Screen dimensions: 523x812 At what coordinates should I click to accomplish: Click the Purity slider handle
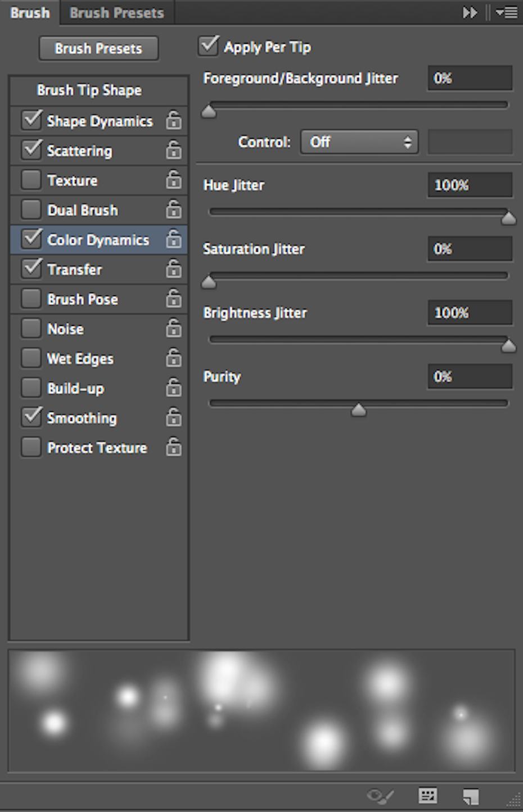pos(359,410)
